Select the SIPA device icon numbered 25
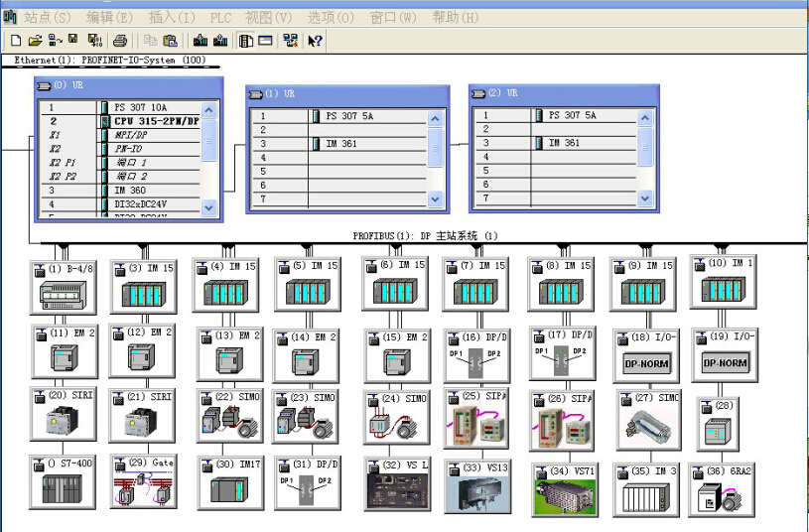This screenshot has height=532, width=809. 476,424
